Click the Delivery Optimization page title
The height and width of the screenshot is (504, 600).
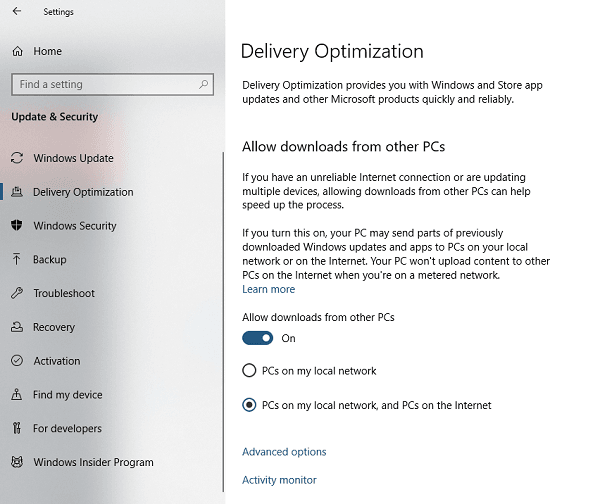coord(332,52)
